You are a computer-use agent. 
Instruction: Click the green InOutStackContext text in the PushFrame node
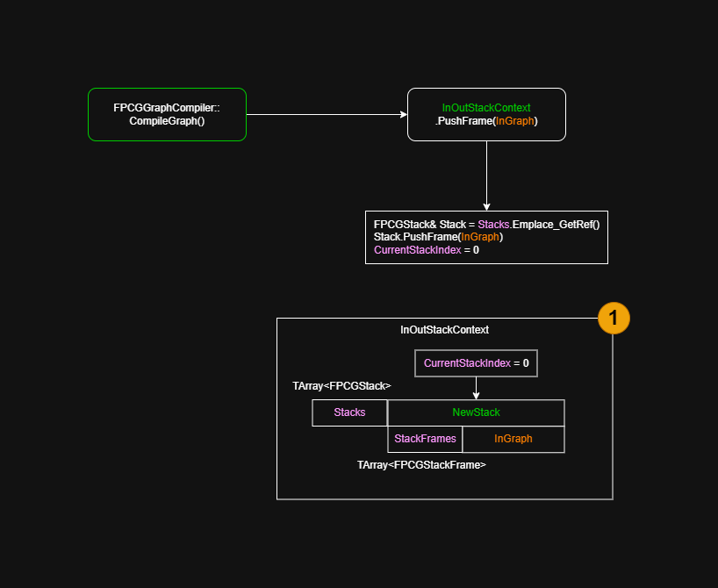coord(486,108)
